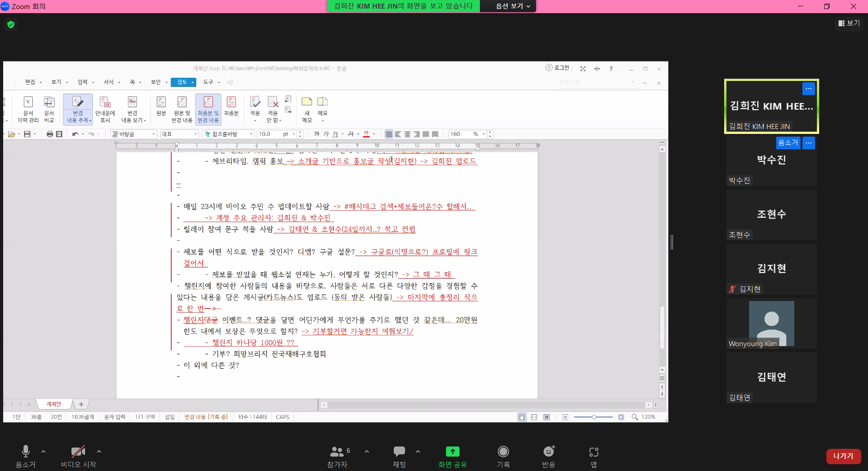Image resolution: width=868 pixels, height=471 pixels.
Task: Click the save diskette icon
Action: [27, 134]
